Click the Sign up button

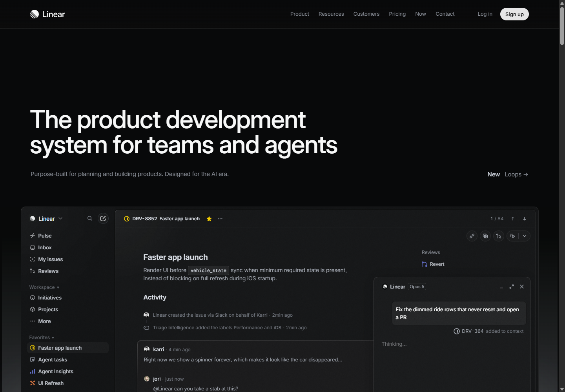514,14
